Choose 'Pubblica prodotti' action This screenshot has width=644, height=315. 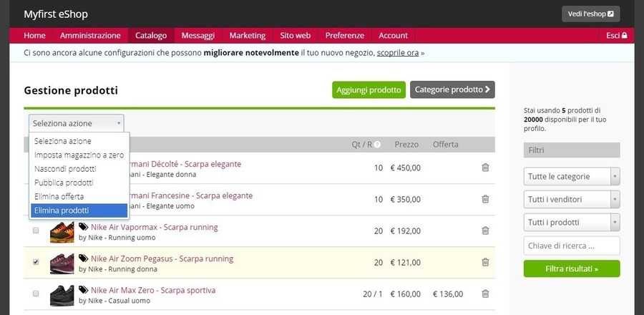79,183
